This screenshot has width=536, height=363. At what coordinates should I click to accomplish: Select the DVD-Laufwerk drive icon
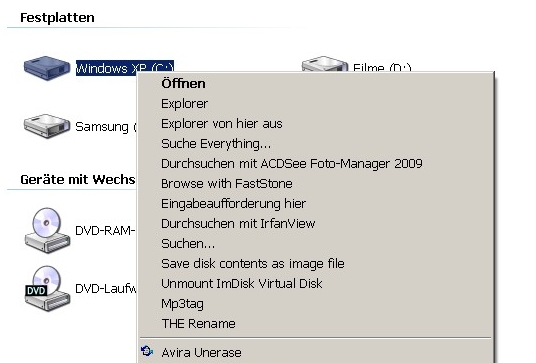click(x=47, y=288)
